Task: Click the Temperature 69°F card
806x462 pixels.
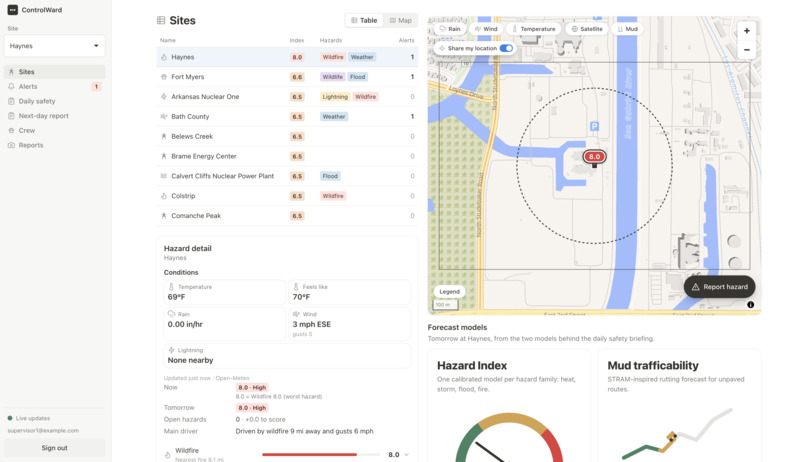Action: pos(225,292)
